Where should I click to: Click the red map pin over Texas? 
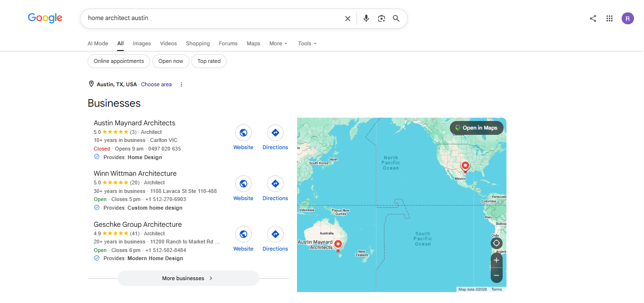[x=466, y=167]
